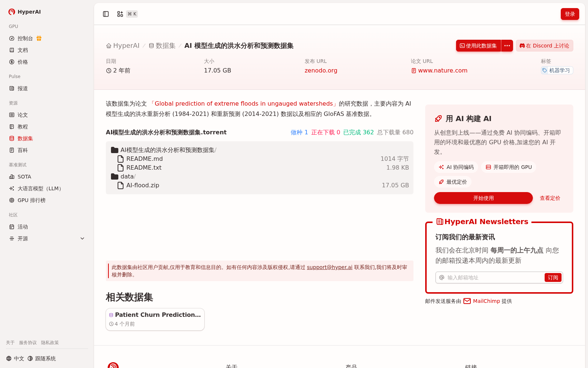Select README.txt file entry

pyautogui.click(x=259, y=167)
